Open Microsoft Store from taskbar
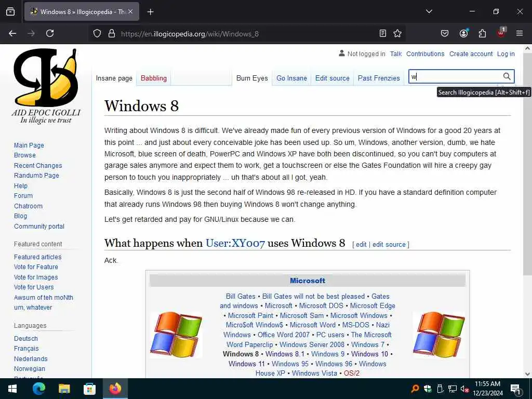Screen dimensions: 532x399 point(89,389)
